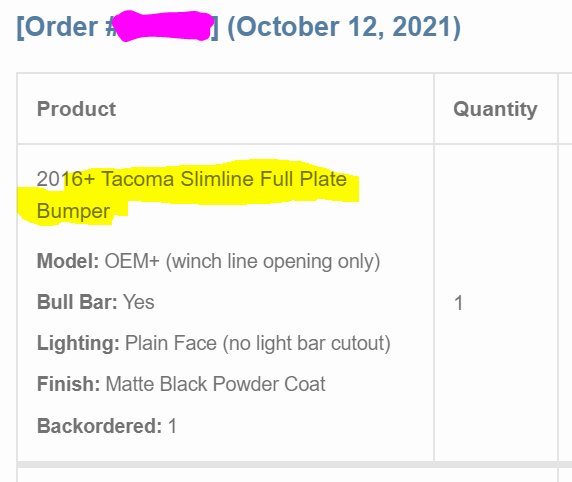This screenshot has width=572, height=482.
Task: Click the magenta redacted order number
Action: click(x=162, y=26)
